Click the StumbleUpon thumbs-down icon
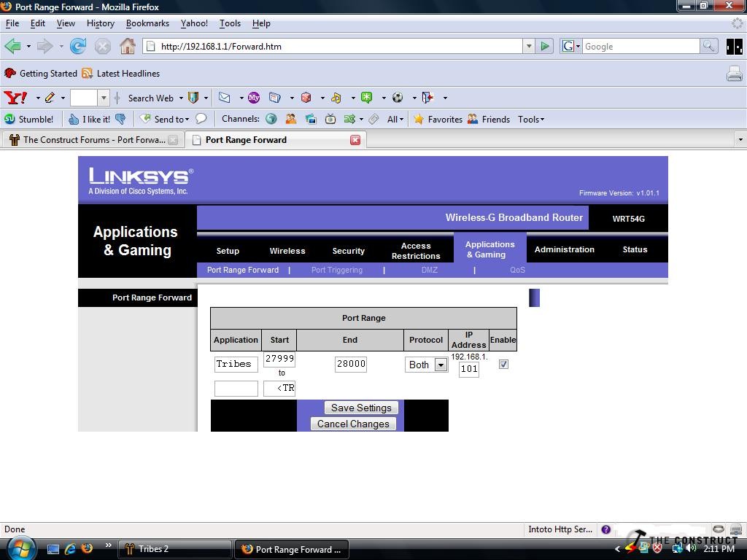Image resolution: width=747 pixels, height=560 pixels. (120, 119)
